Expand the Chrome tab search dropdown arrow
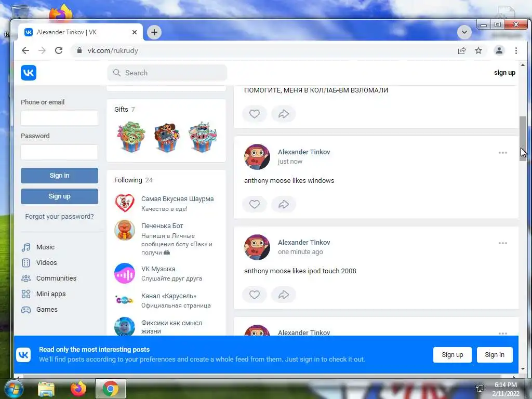The image size is (532, 399). tap(464, 32)
